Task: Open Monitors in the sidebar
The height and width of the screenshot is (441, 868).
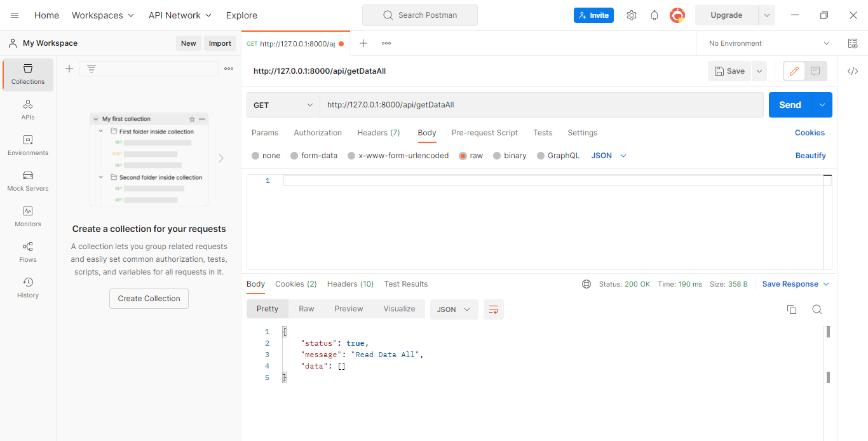Action: pyautogui.click(x=28, y=217)
